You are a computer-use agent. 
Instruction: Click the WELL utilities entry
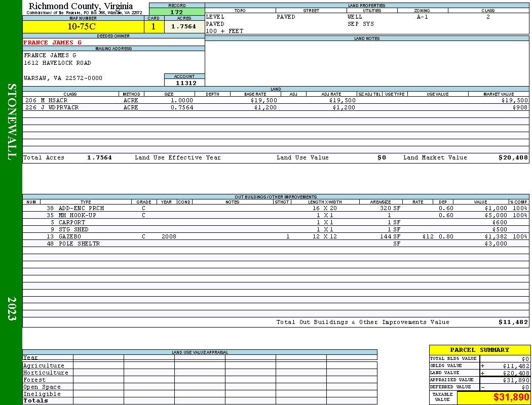click(x=355, y=17)
